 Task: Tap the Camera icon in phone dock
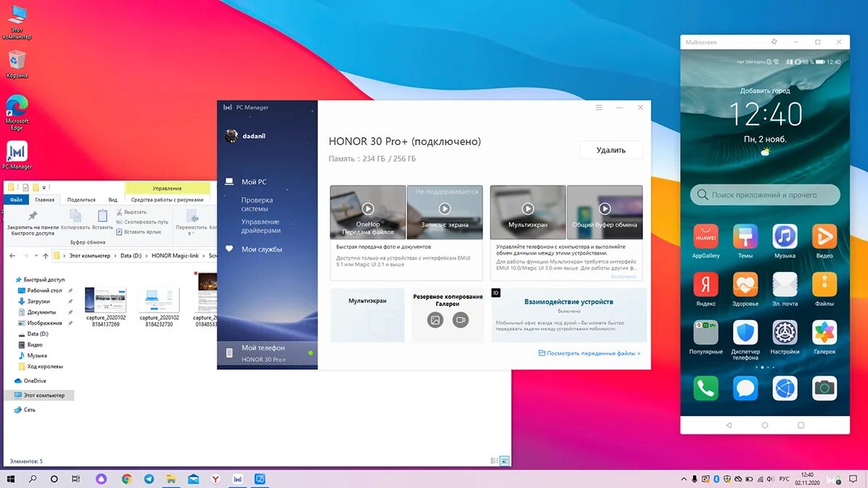point(824,388)
